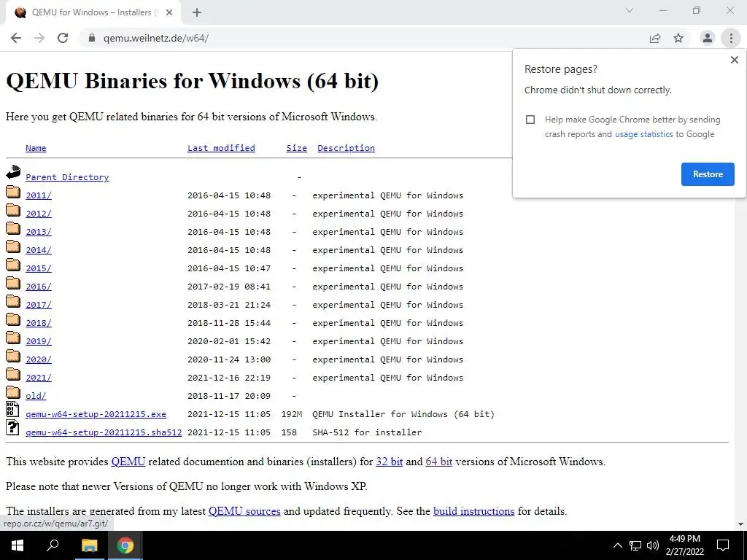Open the Parent Directory link
Viewport: 747px width, 560px height.
tap(67, 177)
